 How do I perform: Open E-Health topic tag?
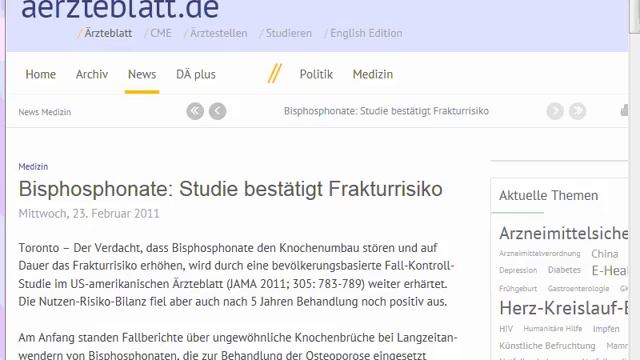[609, 271]
